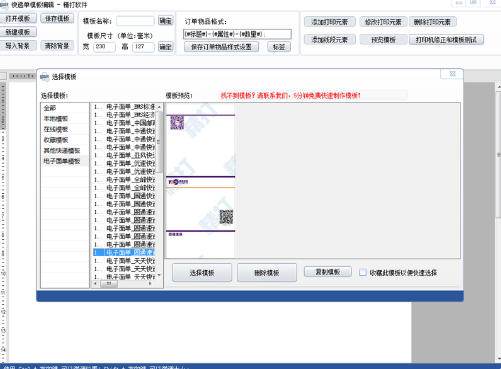Click the 订单物品格式 text field
This screenshot has height=369, width=501.
pyautogui.click(x=237, y=34)
